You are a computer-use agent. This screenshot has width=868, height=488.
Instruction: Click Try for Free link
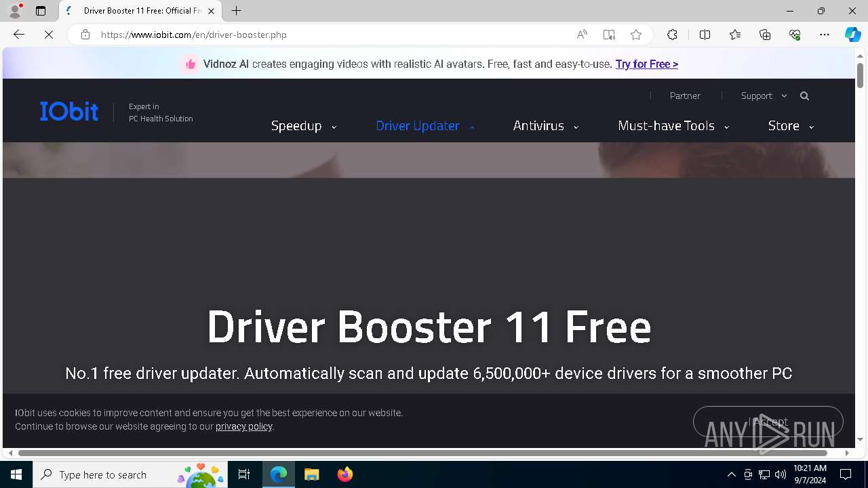coord(647,64)
